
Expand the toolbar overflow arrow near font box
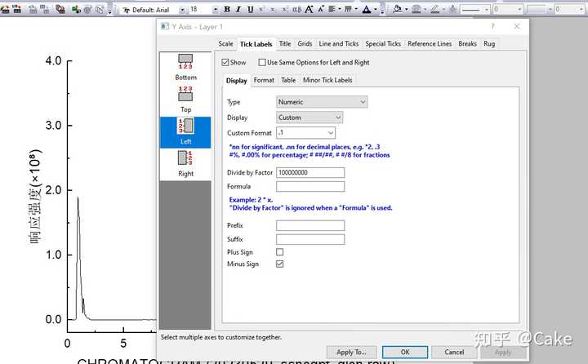click(x=110, y=10)
